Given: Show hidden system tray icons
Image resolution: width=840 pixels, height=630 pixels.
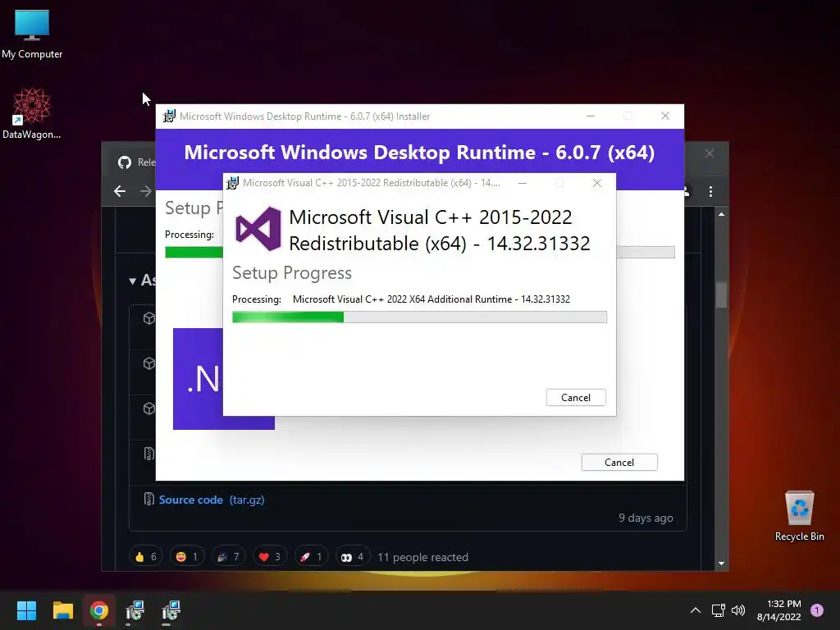Looking at the screenshot, I should [x=696, y=610].
